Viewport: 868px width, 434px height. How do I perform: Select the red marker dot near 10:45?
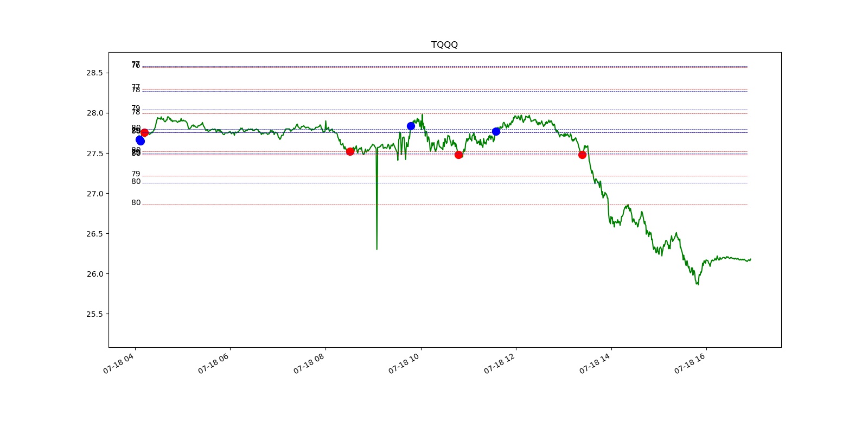coord(458,155)
